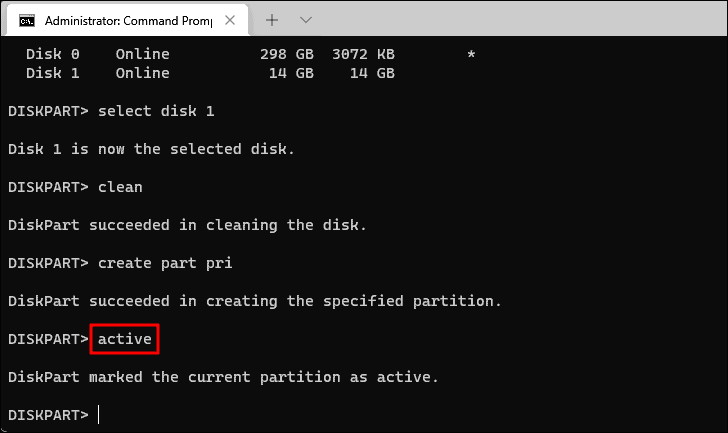Click the select disk 1 command text
Viewport: 728px width, 433px height.
point(156,111)
